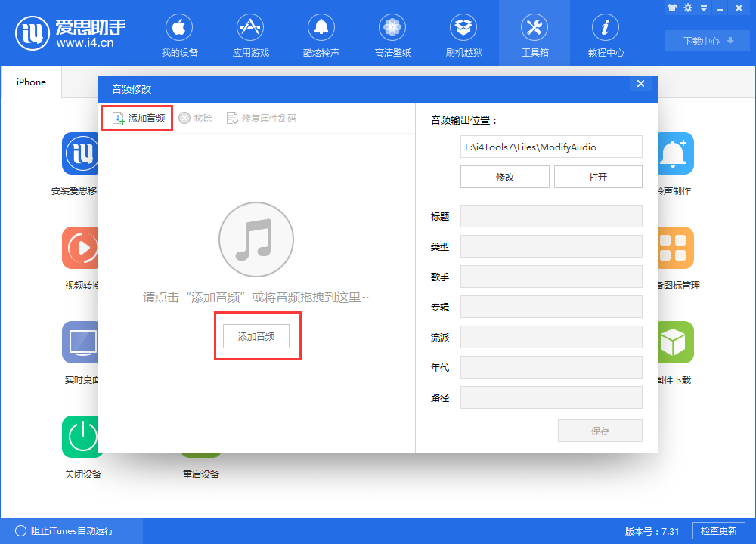
Task: Open the 我的设备 (My Devices) section
Action: (x=179, y=34)
